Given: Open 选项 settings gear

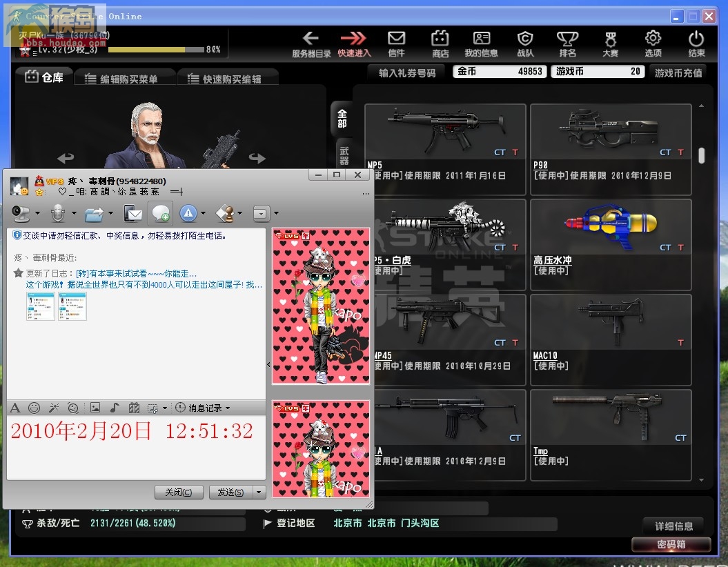Looking at the screenshot, I should point(653,44).
